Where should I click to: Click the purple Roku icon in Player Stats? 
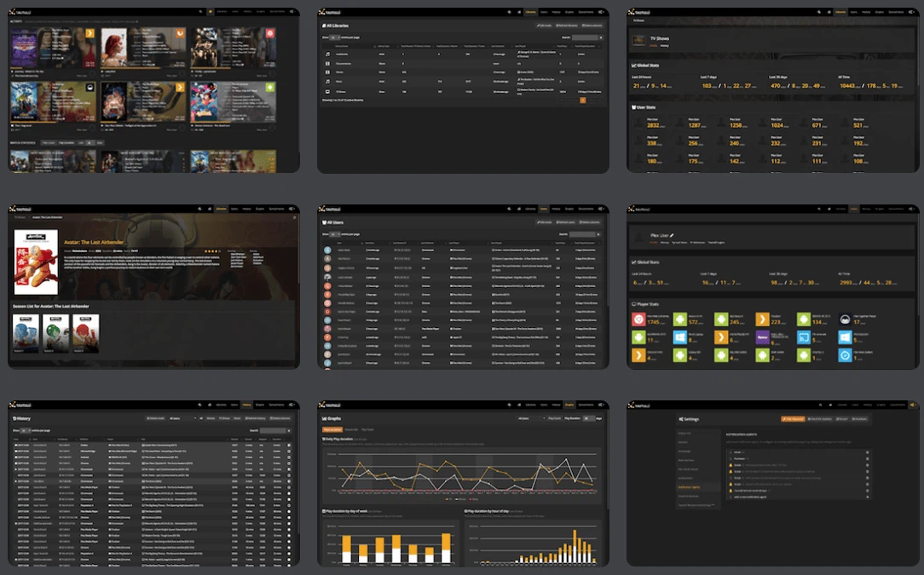tap(762, 337)
